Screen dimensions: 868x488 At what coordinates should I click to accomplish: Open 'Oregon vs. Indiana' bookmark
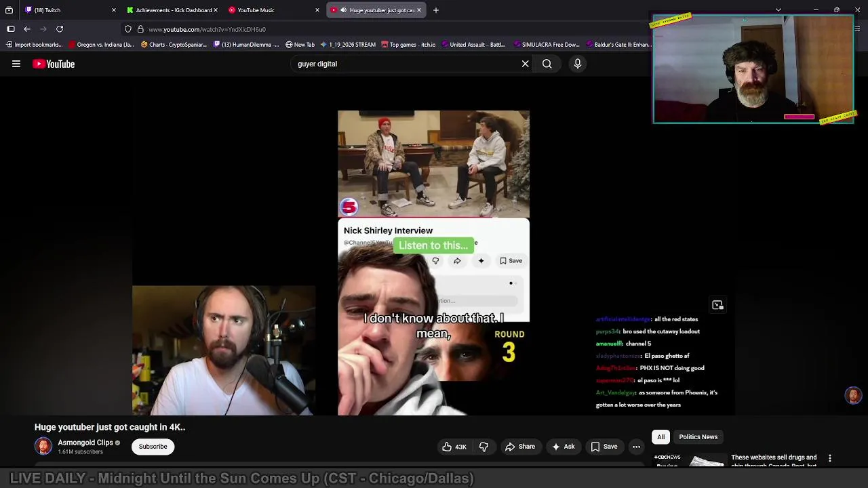[102, 45]
